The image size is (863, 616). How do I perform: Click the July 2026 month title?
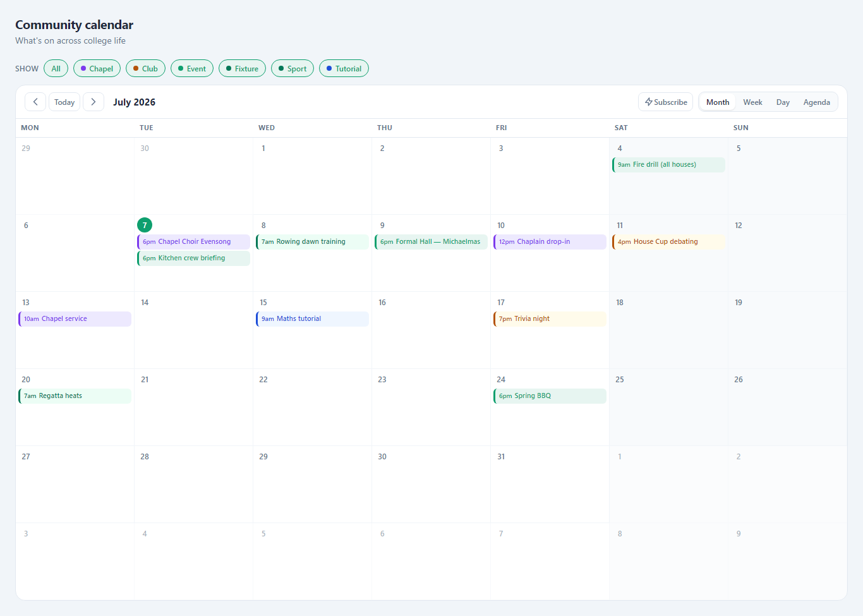click(134, 102)
